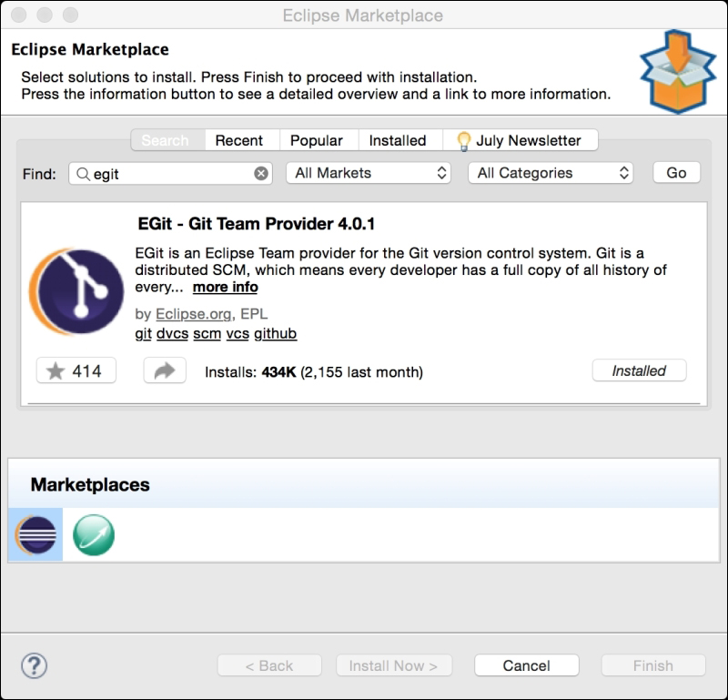Click the star favorite button showing 414
This screenshot has width=728, height=700.
point(76,370)
